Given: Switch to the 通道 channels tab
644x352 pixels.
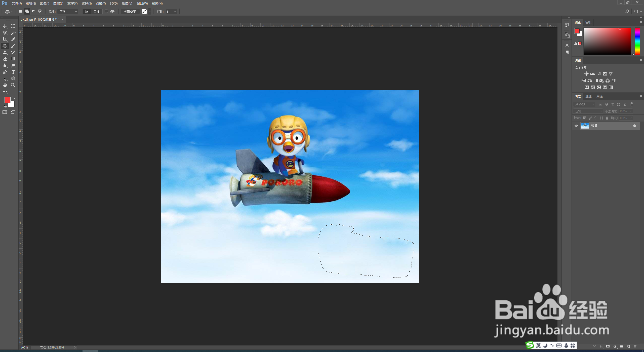Looking at the screenshot, I should click(588, 96).
